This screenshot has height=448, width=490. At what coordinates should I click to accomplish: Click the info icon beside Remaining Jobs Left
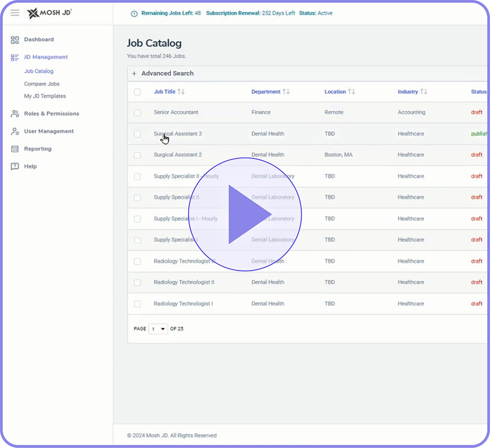[134, 13]
